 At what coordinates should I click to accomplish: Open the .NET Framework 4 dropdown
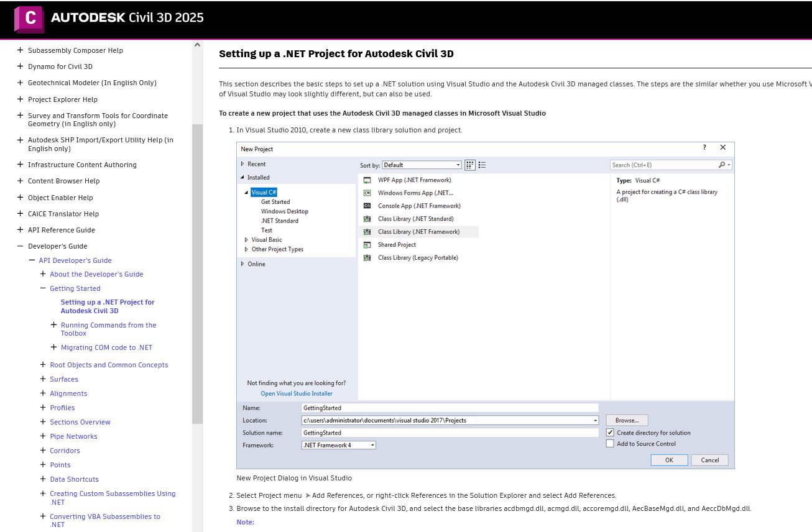click(338, 445)
